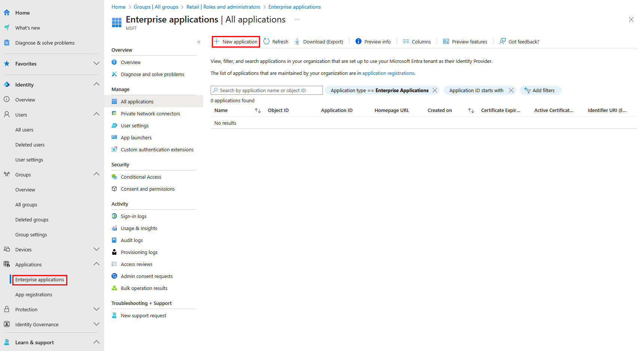Click the Got feedback? icon
This screenshot has height=351, width=644.
pyautogui.click(x=502, y=42)
